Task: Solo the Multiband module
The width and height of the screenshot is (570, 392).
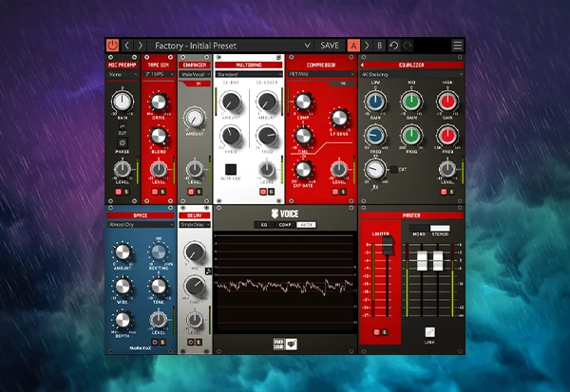Action: click(x=271, y=192)
